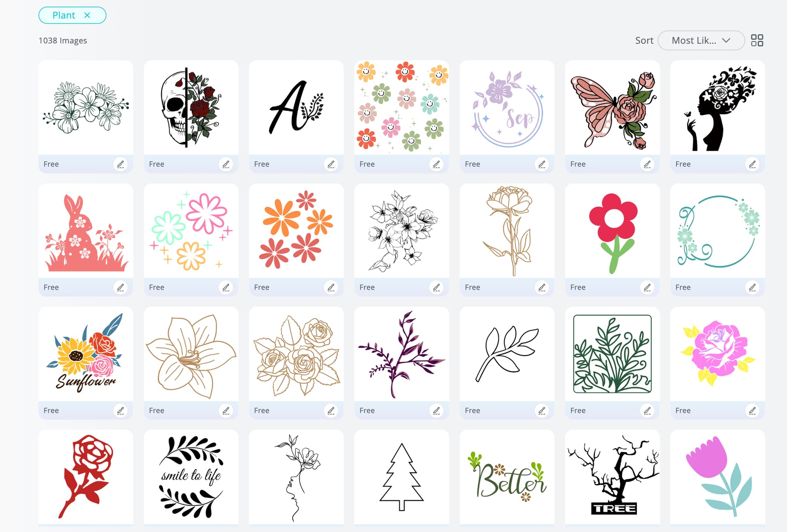Image resolution: width=787 pixels, height=532 pixels.
Task: Switch to grid view layout icon
Action: [x=757, y=40]
